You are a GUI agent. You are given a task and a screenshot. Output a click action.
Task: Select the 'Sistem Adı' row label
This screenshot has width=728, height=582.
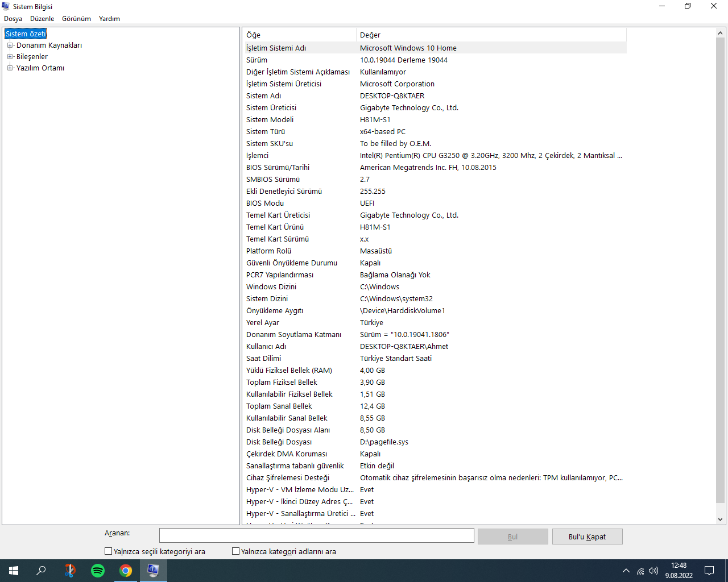263,96
